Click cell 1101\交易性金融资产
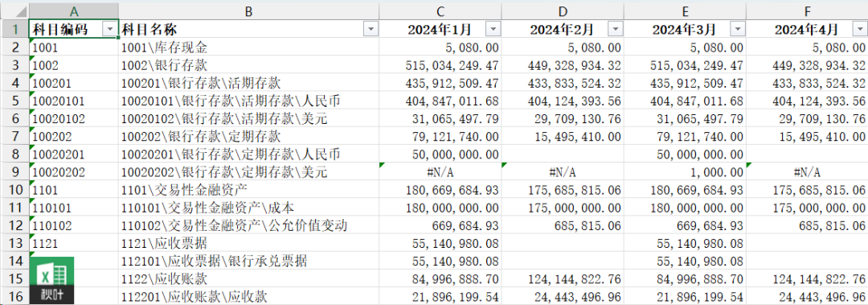The image size is (868, 305). pyautogui.click(x=248, y=190)
